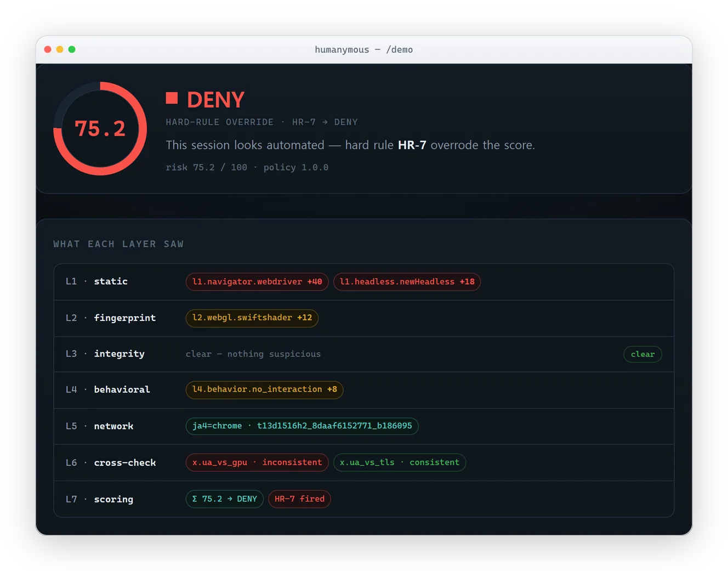
Task: Click the L5 · network row label
Action: (99, 426)
